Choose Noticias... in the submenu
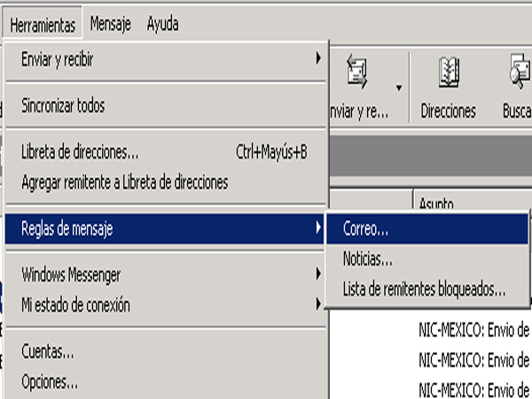532x399 pixels. 427,259
